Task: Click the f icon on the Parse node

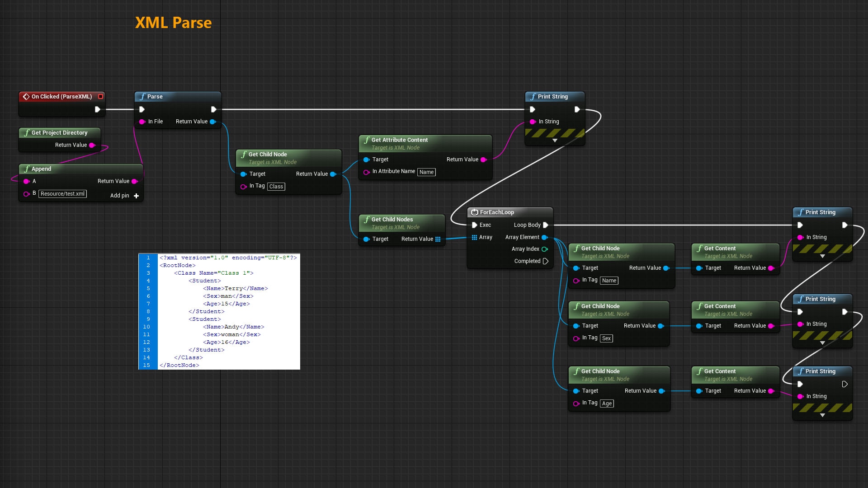Action: click(x=143, y=97)
